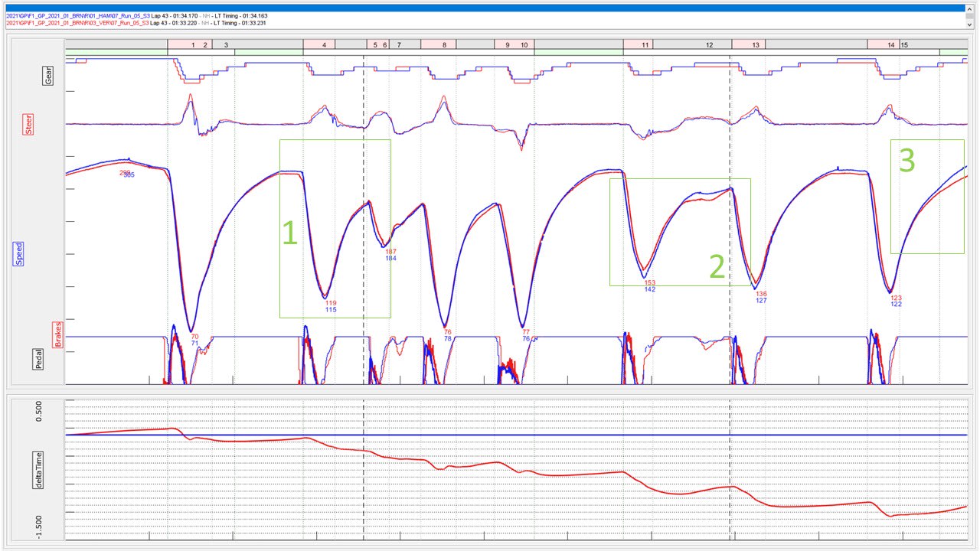Click corner marker 11 on track bar
The width and height of the screenshot is (980, 551).
click(645, 45)
